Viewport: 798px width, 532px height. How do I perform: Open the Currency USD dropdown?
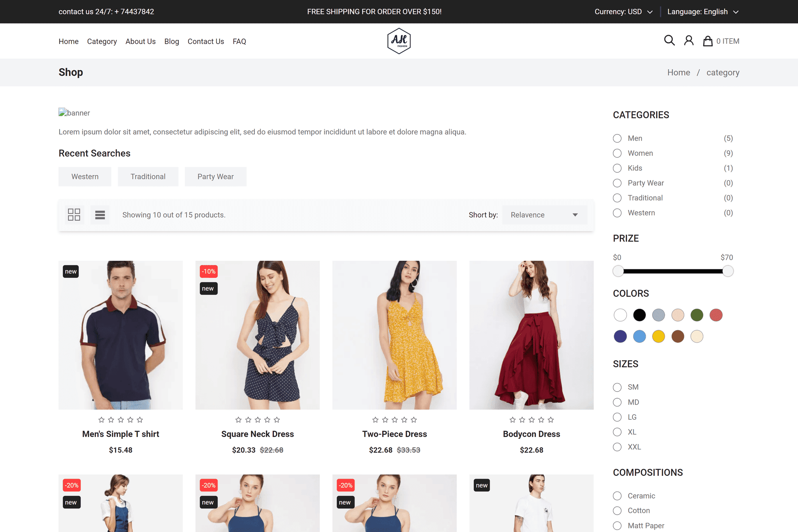(623, 12)
